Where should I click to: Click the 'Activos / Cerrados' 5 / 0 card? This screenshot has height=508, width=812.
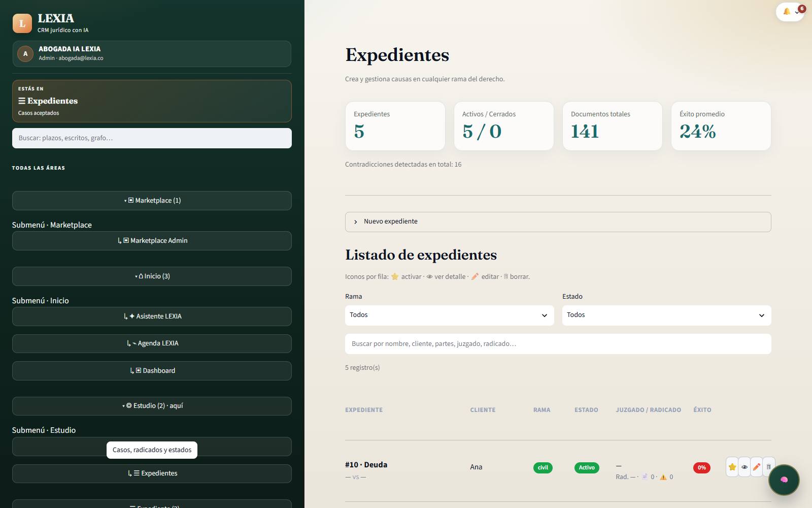pos(504,126)
